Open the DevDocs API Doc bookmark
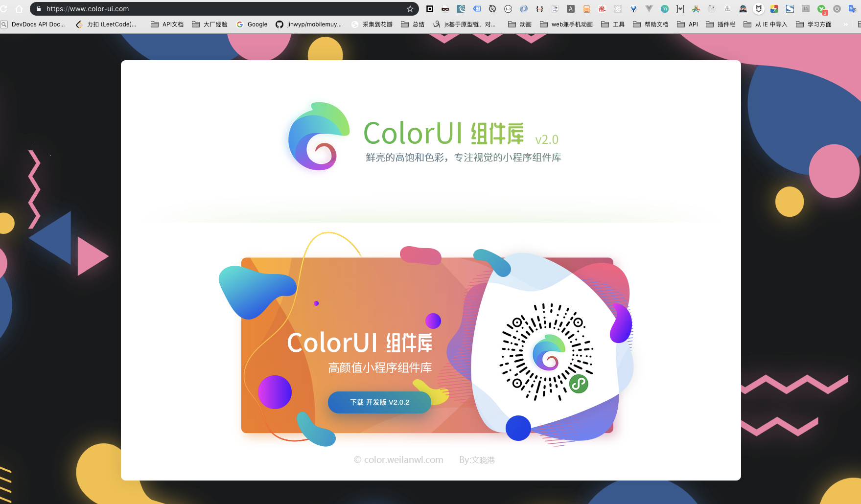Viewport: 861px width, 504px height. (x=33, y=24)
